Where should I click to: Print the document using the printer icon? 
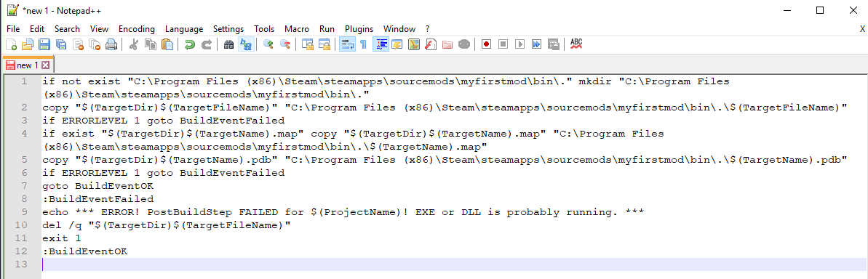pyautogui.click(x=111, y=45)
